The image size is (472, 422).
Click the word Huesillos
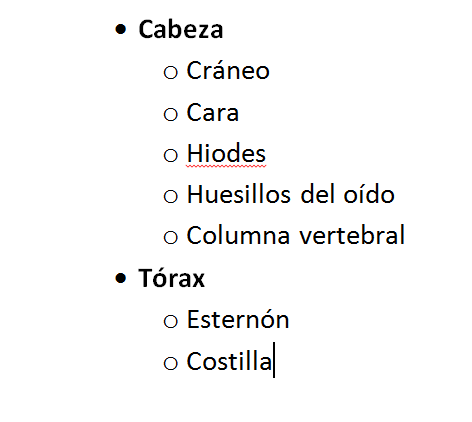(239, 194)
